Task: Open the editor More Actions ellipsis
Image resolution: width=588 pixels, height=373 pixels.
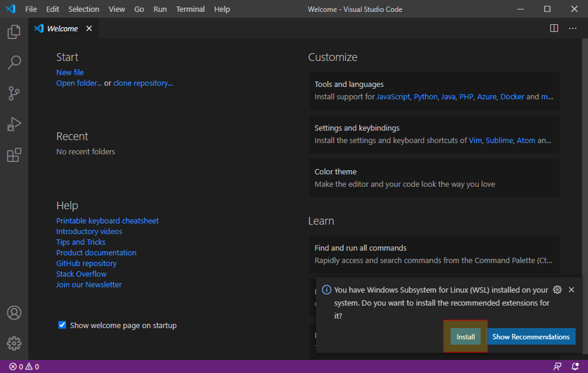Action: [x=573, y=28]
